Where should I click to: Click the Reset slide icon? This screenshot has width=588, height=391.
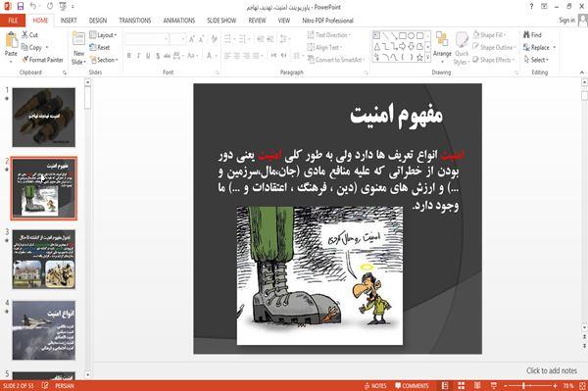coord(93,47)
